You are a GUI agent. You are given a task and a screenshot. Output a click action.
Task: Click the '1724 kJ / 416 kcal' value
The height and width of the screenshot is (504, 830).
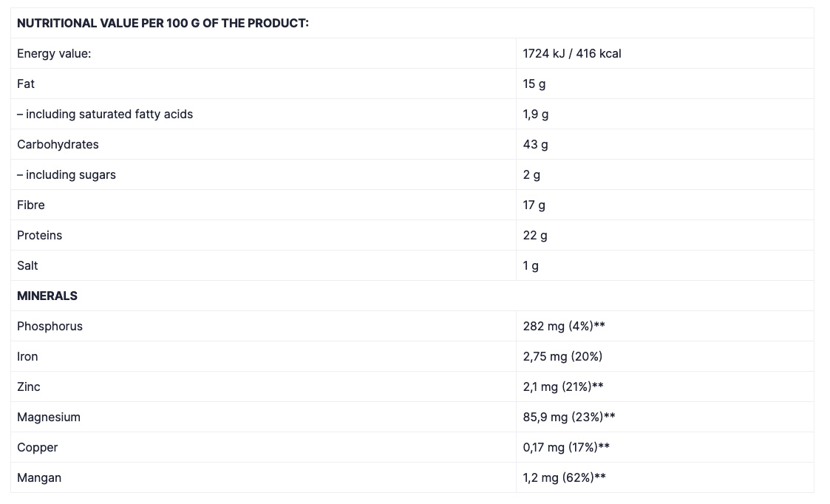(571, 54)
